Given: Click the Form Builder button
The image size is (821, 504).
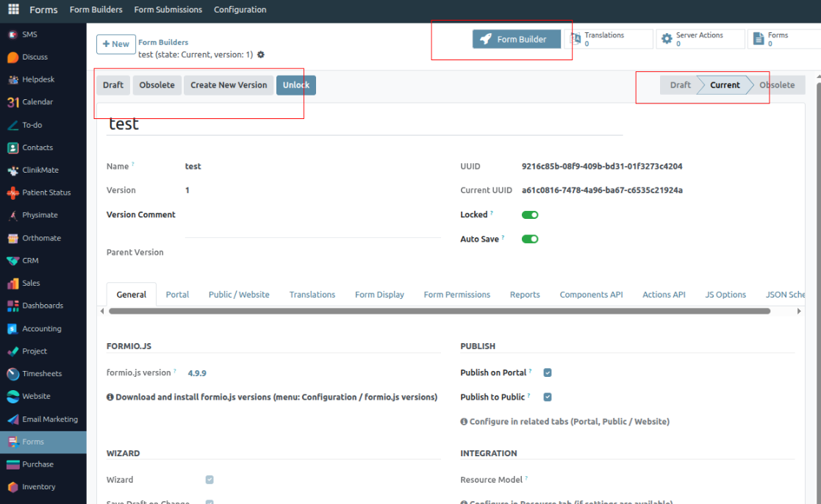Looking at the screenshot, I should (x=516, y=39).
